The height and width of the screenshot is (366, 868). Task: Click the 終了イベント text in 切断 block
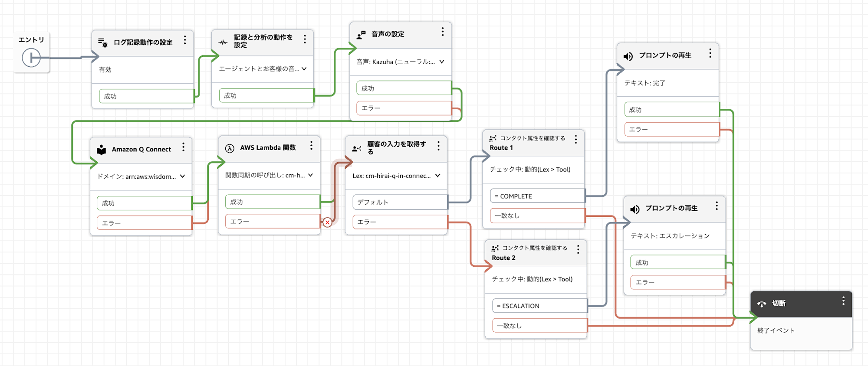pos(776,330)
